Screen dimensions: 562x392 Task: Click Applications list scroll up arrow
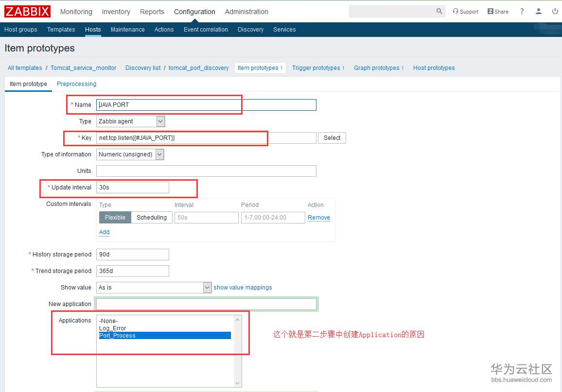237,319
